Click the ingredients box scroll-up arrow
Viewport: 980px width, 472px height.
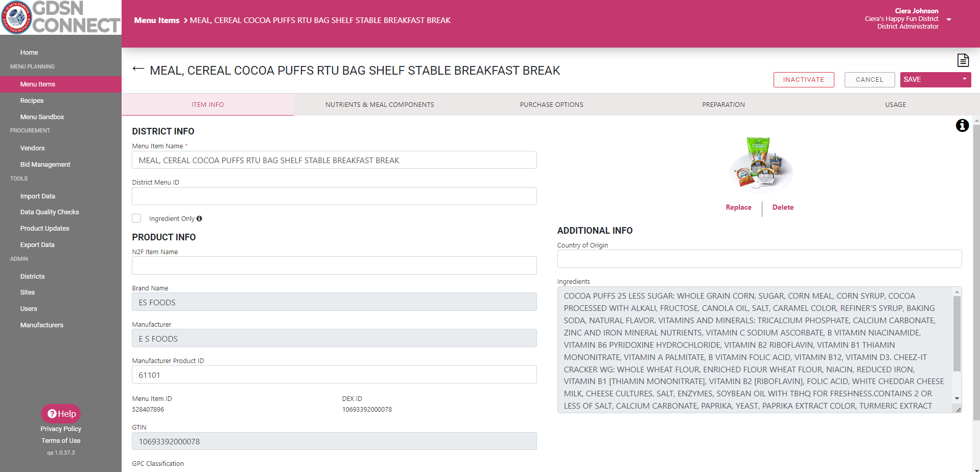click(956, 292)
